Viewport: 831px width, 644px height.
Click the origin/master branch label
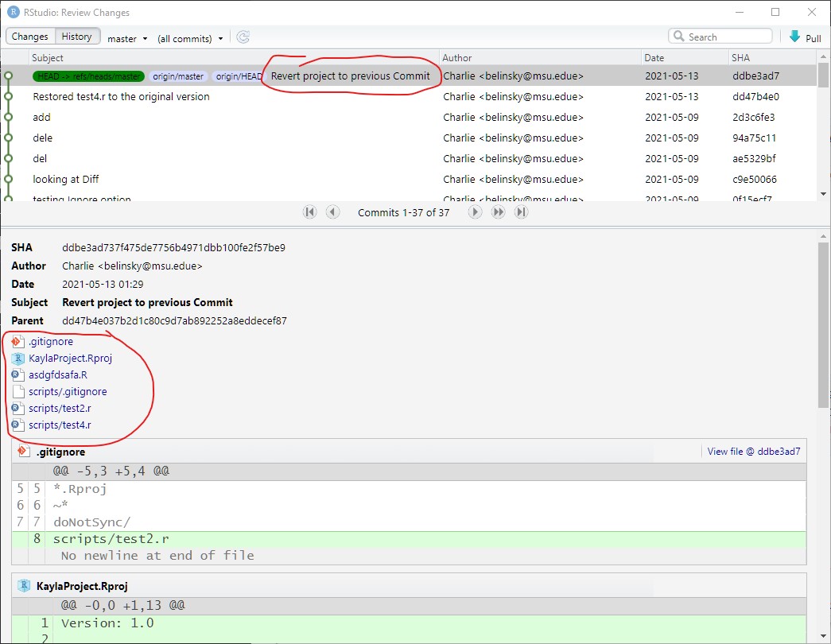tap(178, 76)
